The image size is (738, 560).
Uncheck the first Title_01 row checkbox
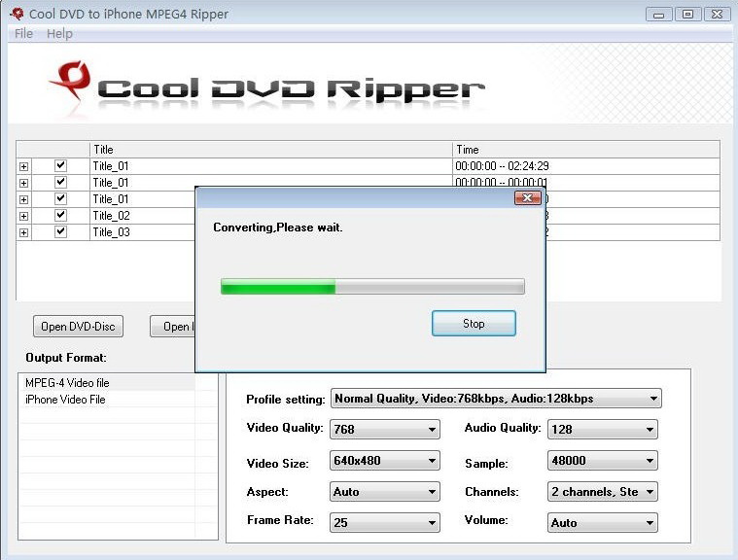60,165
